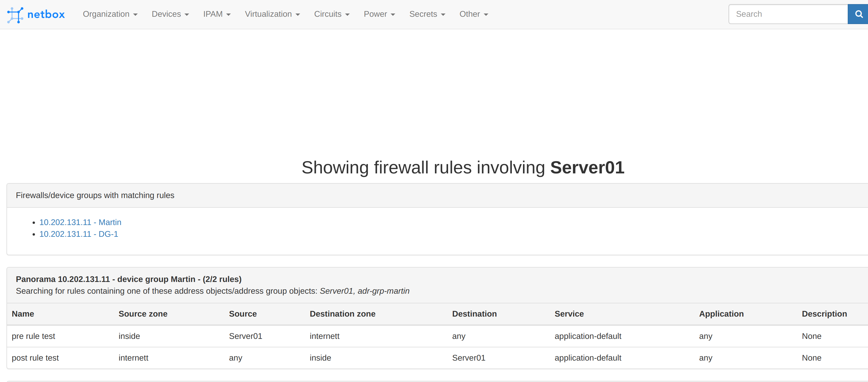Click the Destination zone column header
The height and width of the screenshot is (382, 868).
(x=342, y=314)
